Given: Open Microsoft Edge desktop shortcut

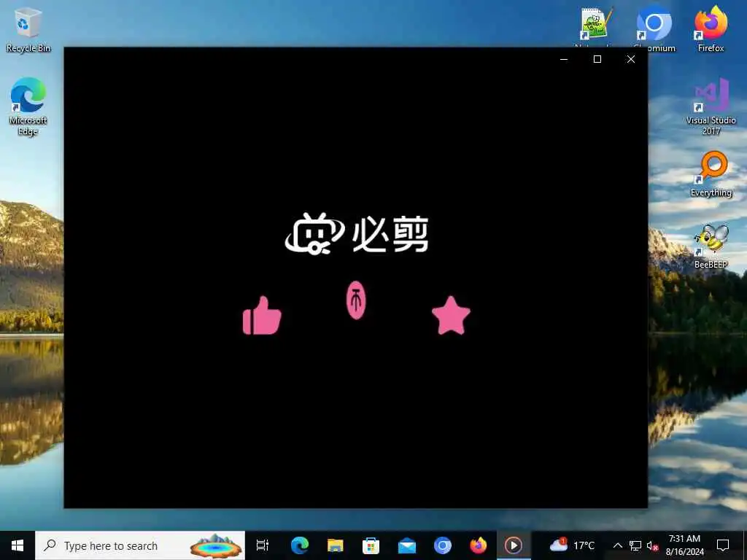Looking at the screenshot, I should pos(28,106).
